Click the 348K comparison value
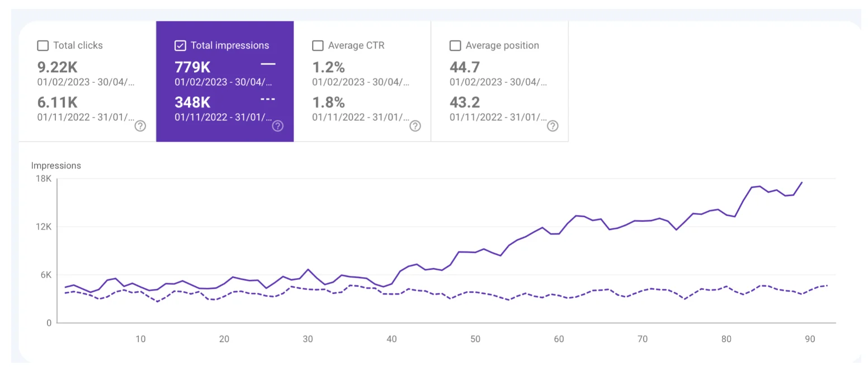 click(192, 102)
